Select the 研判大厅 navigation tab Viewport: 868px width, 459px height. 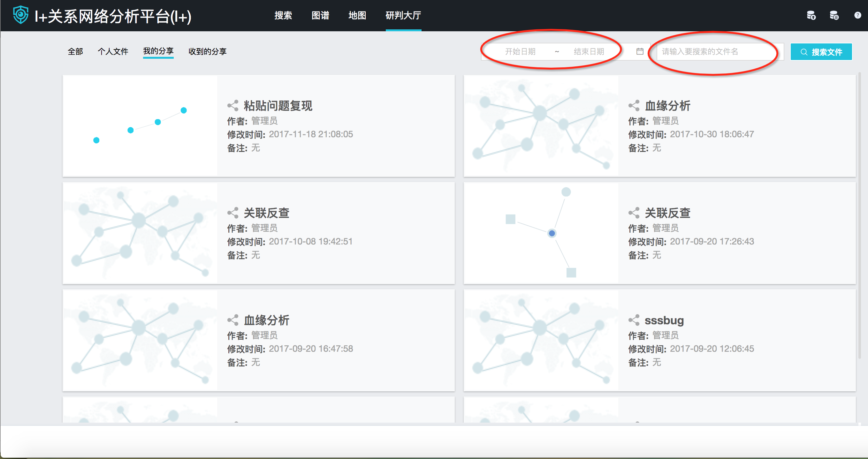(x=403, y=16)
